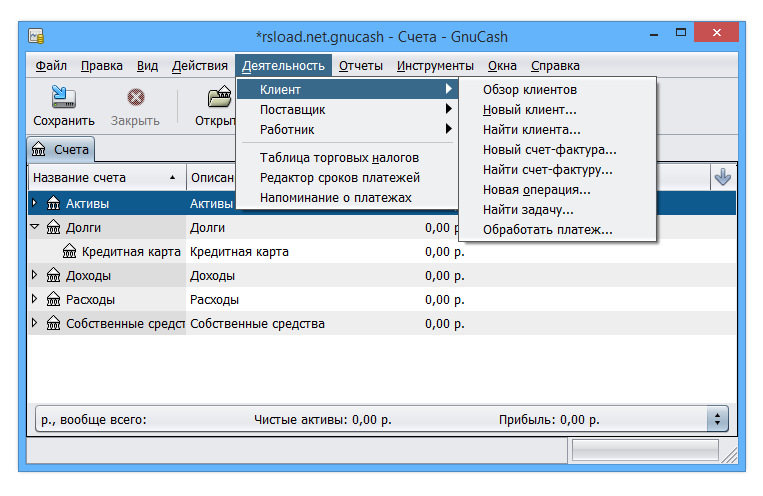Click the bank icon beside Доходы
This screenshot has height=496, width=763.
tap(54, 275)
